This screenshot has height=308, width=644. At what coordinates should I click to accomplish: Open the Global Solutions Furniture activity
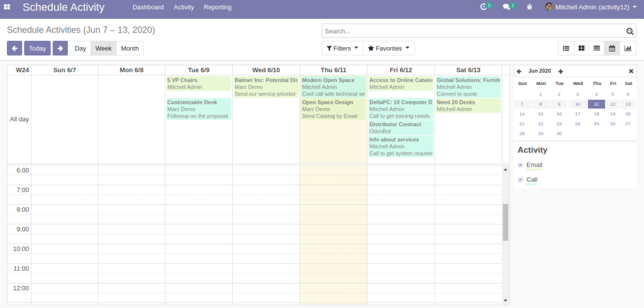pyautogui.click(x=468, y=87)
